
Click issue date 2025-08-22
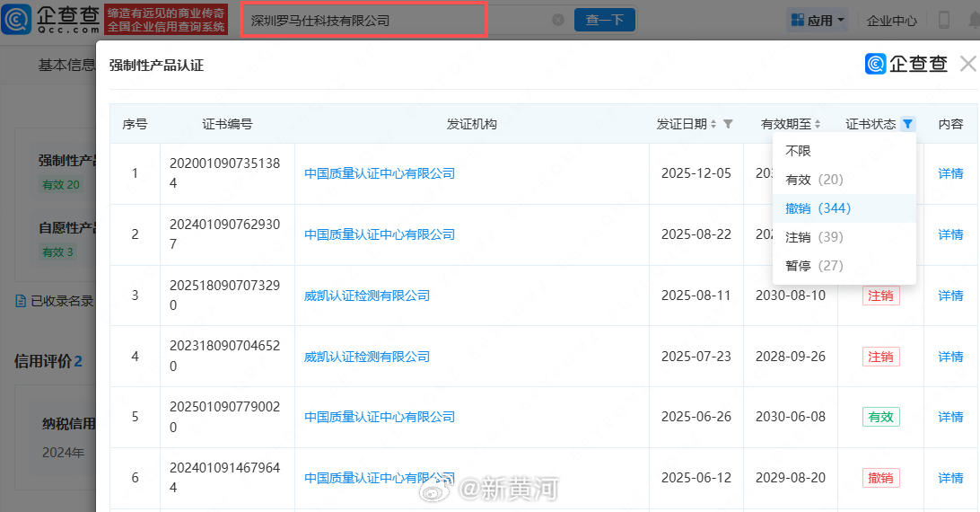click(x=696, y=234)
